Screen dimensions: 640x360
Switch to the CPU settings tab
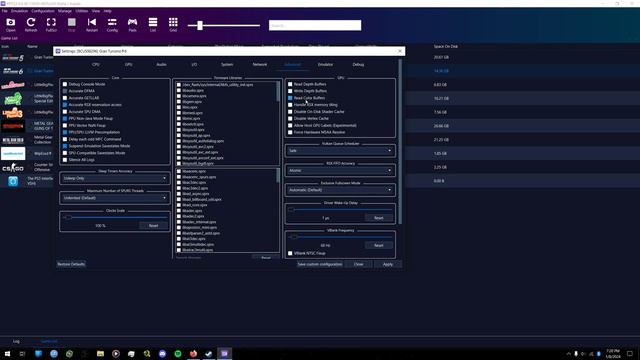(x=96, y=64)
